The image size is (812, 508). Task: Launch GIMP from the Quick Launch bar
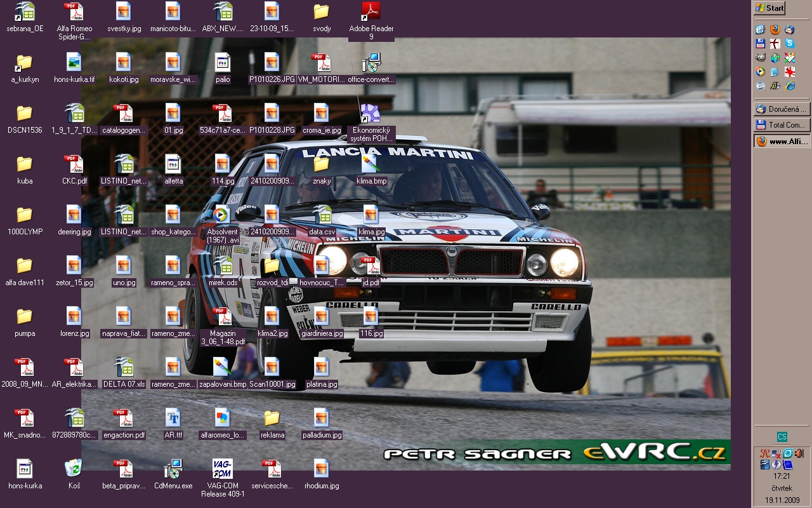[760, 58]
